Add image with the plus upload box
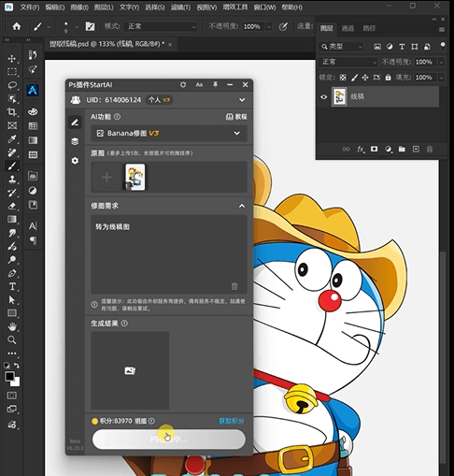The height and width of the screenshot is (476, 454). coord(106,178)
